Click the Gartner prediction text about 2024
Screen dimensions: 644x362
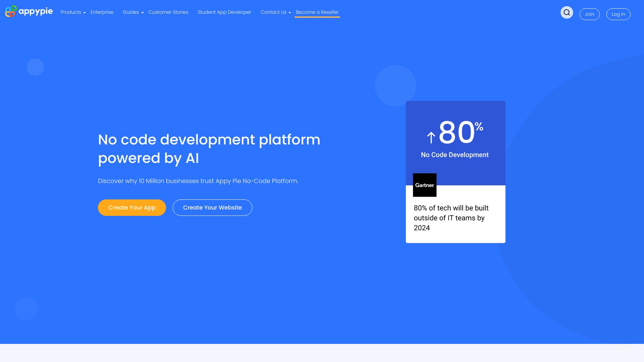451,218
